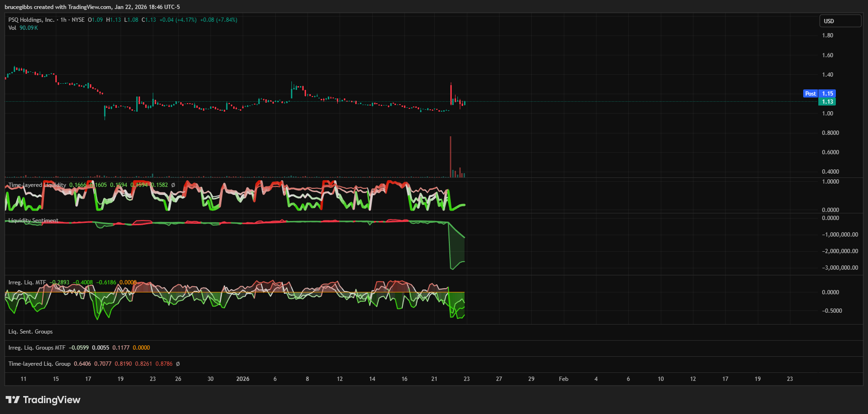Click the TradingView logo
The width and height of the screenshot is (868, 414).
pyautogui.click(x=43, y=400)
